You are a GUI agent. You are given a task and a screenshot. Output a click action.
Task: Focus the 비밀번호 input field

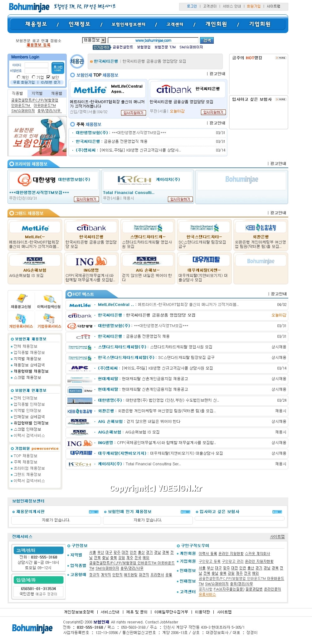click(37, 71)
